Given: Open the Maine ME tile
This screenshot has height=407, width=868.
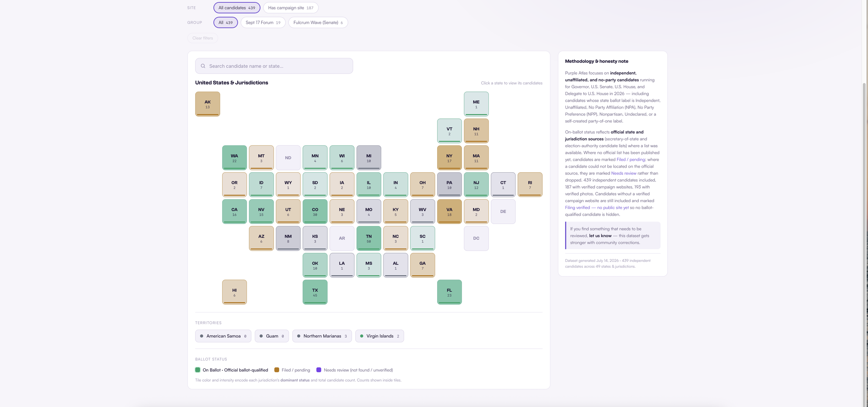Looking at the screenshot, I should pos(476,104).
